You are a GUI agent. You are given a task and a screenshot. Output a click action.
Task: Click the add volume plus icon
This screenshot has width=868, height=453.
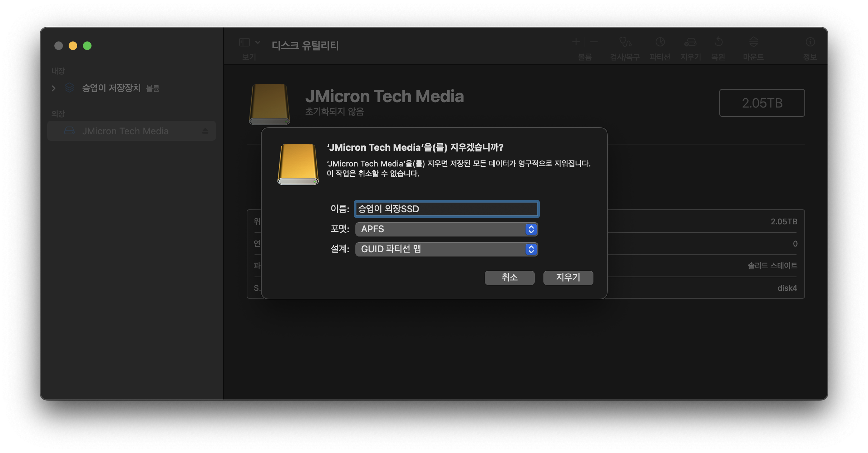click(x=576, y=42)
